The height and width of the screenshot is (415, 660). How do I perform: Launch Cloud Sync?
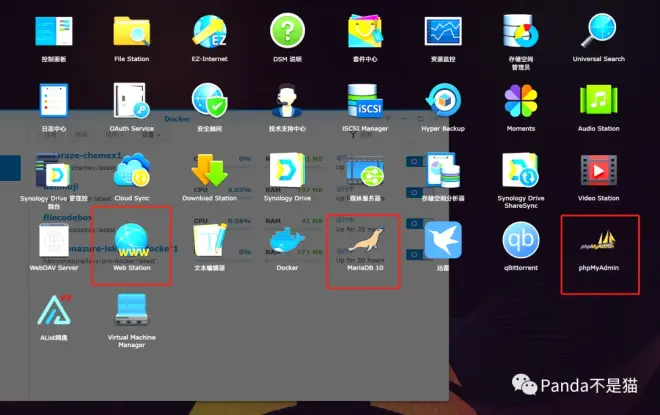click(132, 170)
